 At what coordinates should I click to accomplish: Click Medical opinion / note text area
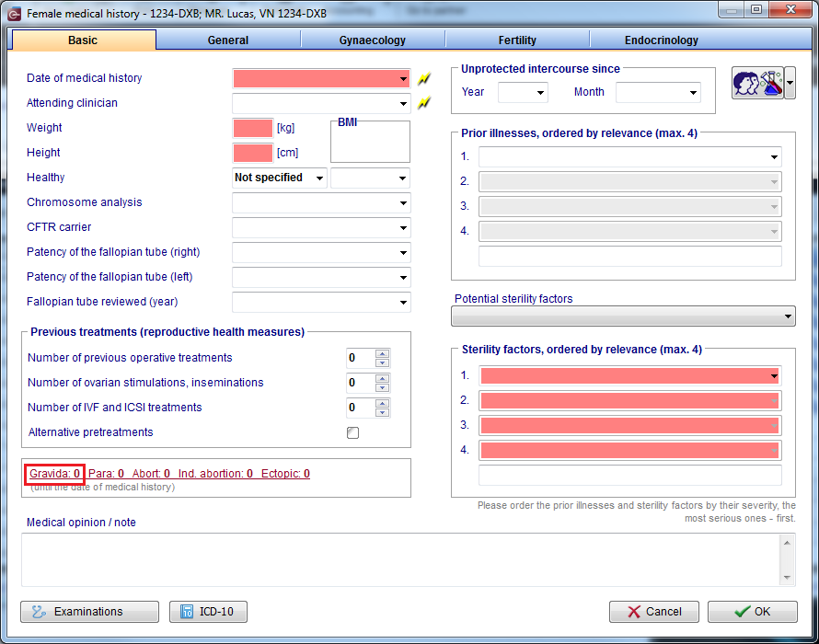(x=400, y=559)
